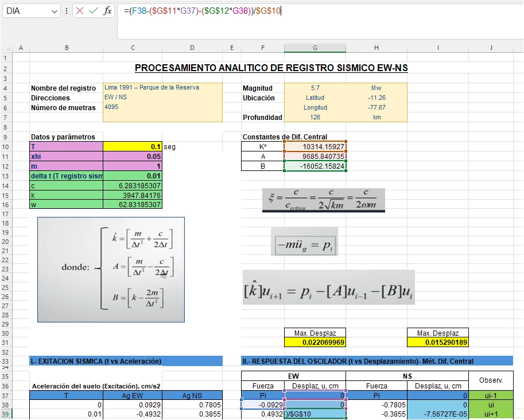Screen dimensions: 524x420
Task: Confirm the formula with the checkmark icon
Action: [94, 11]
